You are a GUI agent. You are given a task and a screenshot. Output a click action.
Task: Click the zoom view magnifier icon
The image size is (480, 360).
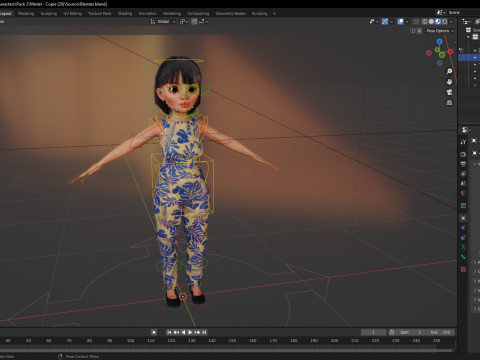449,71
